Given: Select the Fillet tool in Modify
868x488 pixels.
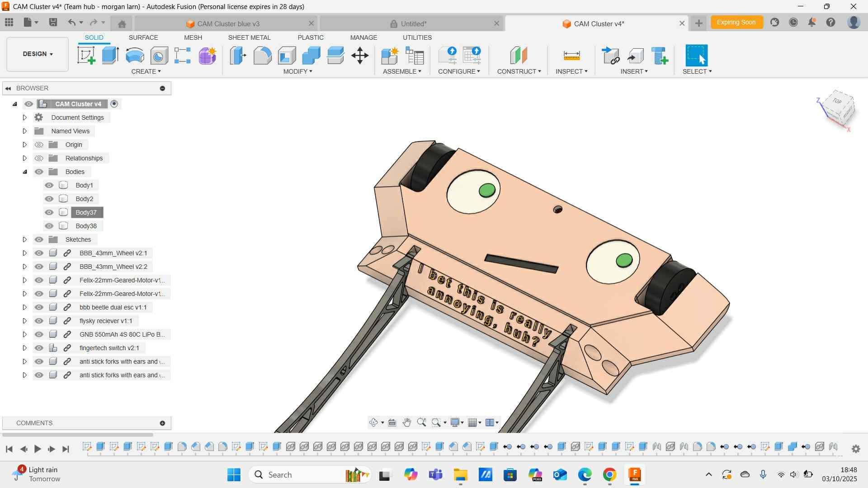Looking at the screenshot, I should coord(262,56).
